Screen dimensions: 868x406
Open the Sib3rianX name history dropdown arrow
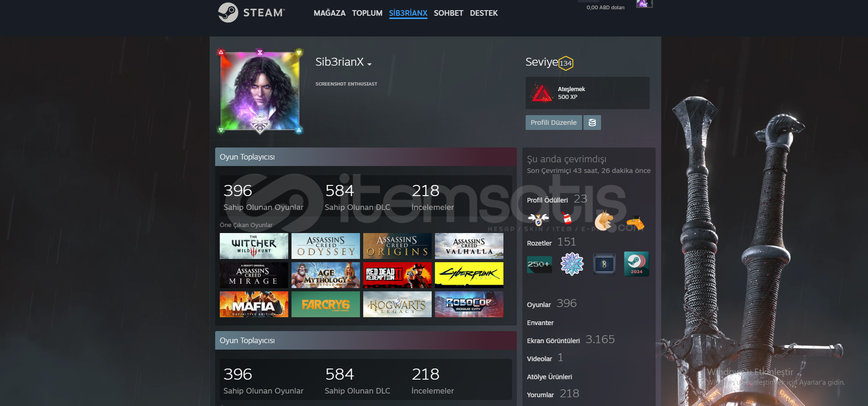369,64
